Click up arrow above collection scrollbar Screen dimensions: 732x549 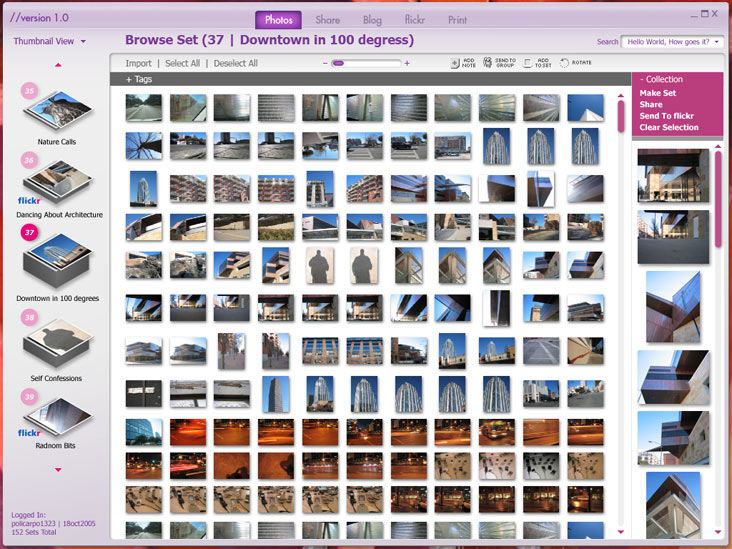click(718, 146)
